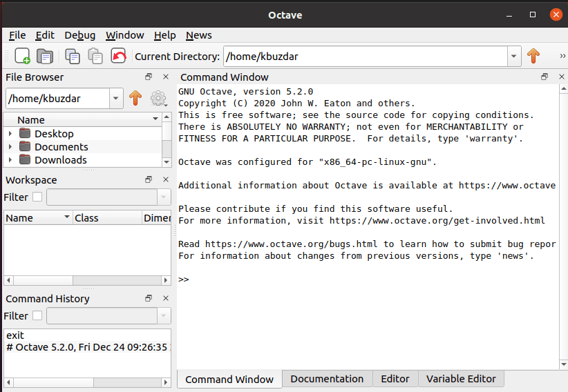Open the Debug menu
The width and height of the screenshot is (568, 392).
[80, 35]
